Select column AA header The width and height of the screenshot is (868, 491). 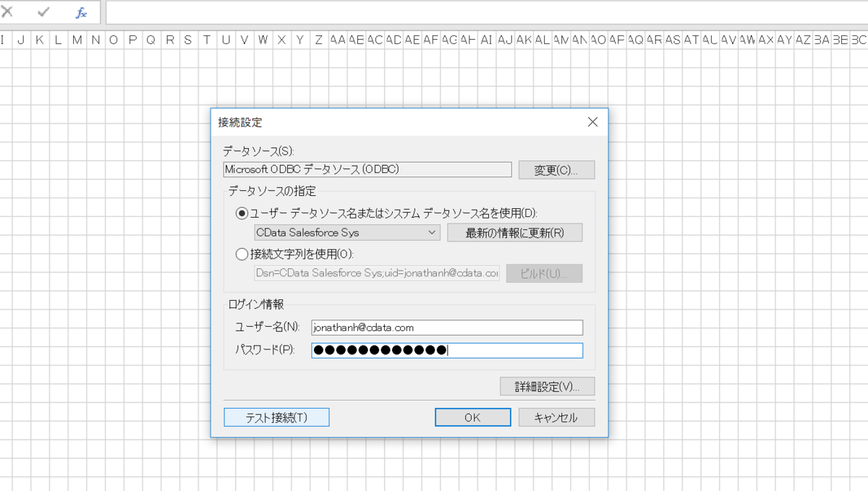[337, 41]
